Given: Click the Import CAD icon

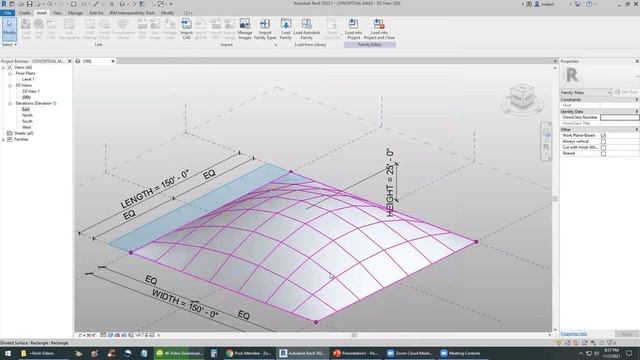Looking at the screenshot, I should (x=187, y=29).
